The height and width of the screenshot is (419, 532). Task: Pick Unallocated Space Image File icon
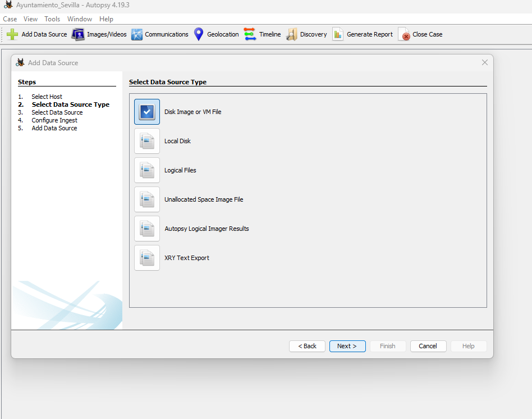[x=147, y=199]
